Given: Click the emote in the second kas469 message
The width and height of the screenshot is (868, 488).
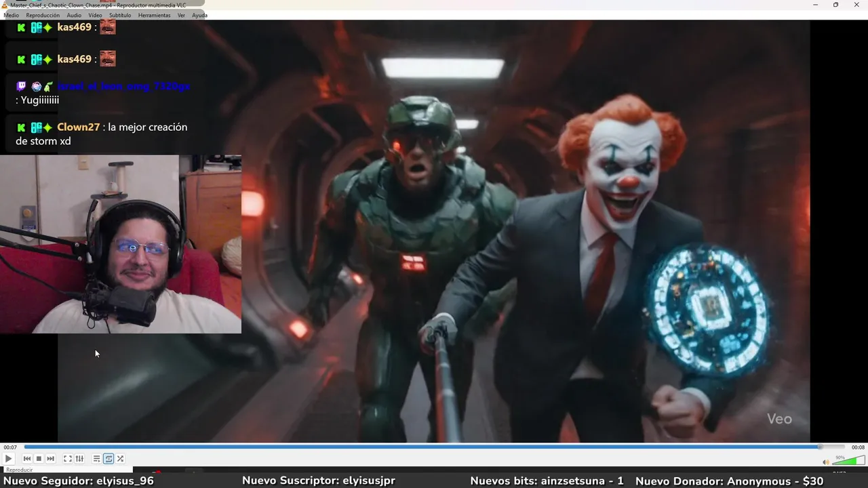Looking at the screenshot, I should (x=108, y=59).
